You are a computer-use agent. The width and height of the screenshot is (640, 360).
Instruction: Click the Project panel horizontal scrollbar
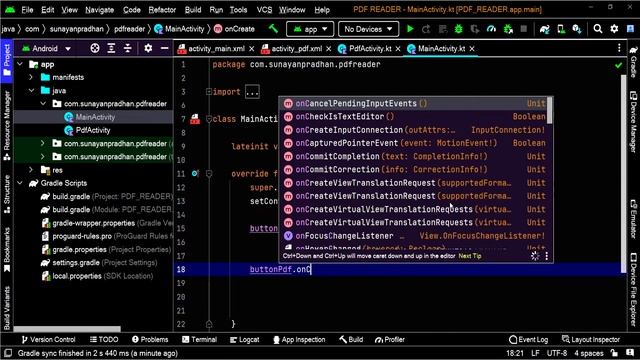67,329
